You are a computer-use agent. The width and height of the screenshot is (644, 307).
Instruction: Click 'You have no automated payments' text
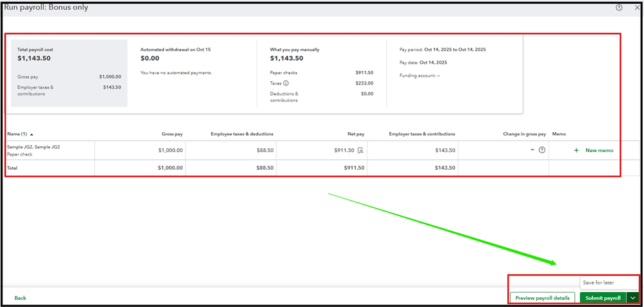click(x=176, y=73)
